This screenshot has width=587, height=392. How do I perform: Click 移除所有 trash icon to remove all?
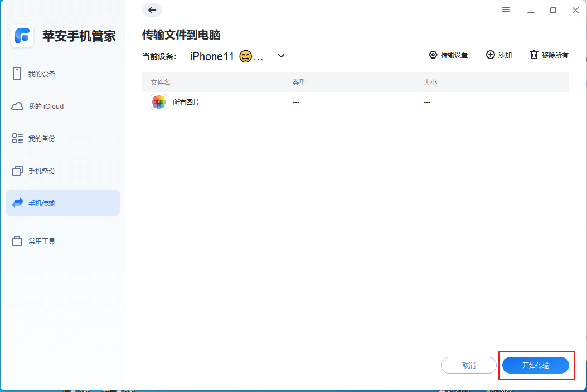533,55
